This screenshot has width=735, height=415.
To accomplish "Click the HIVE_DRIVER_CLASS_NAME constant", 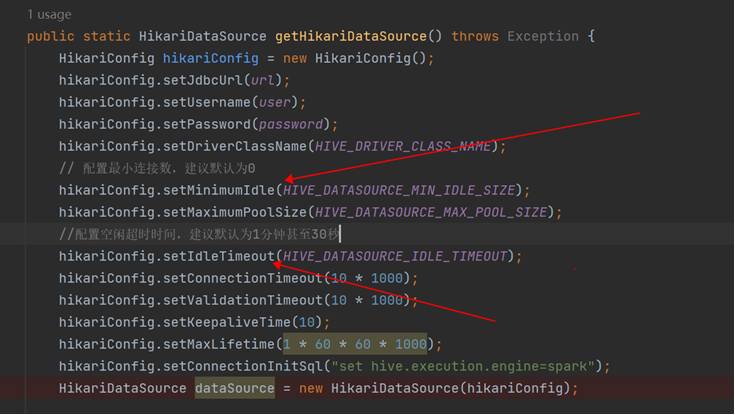I will tap(403, 146).
